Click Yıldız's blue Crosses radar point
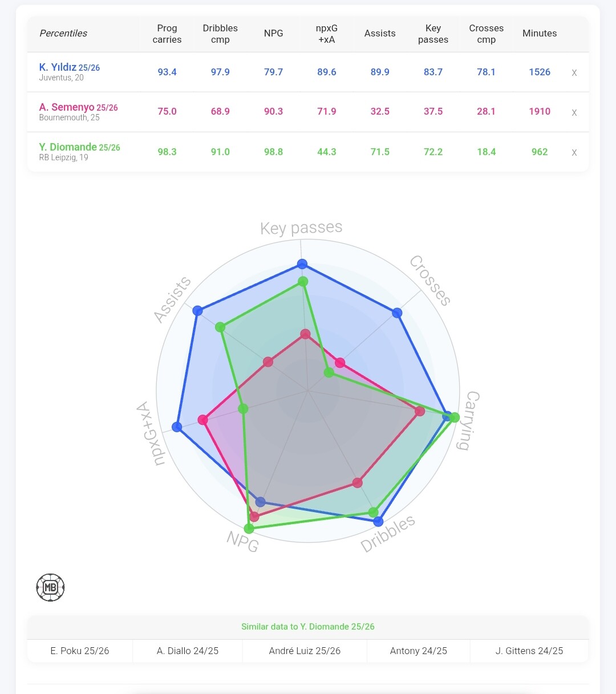Image resolution: width=616 pixels, height=694 pixels. coord(397,312)
